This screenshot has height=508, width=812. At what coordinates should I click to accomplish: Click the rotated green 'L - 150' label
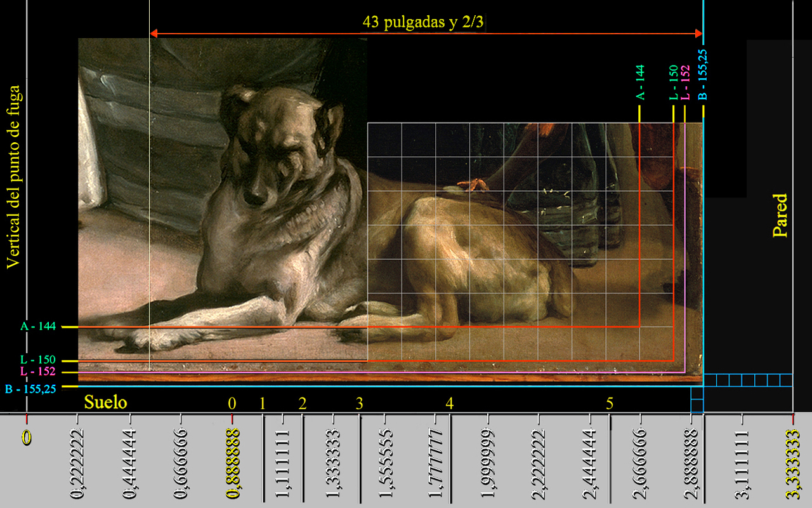(674, 83)
